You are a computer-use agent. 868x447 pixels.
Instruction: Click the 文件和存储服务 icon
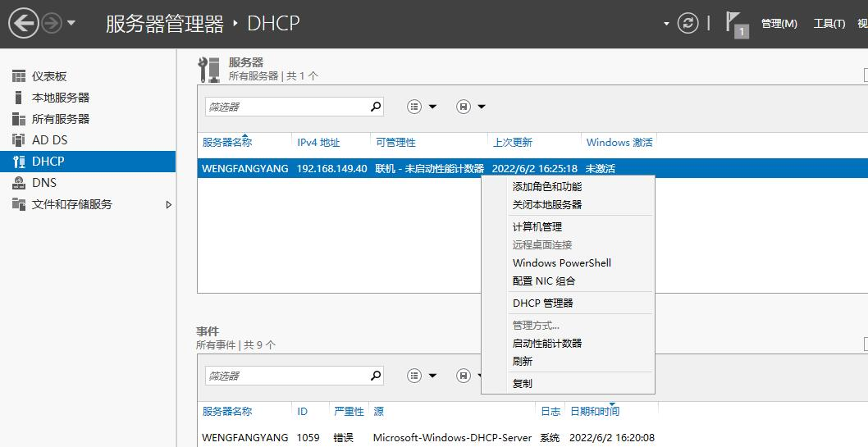click(x=19, y=204)
